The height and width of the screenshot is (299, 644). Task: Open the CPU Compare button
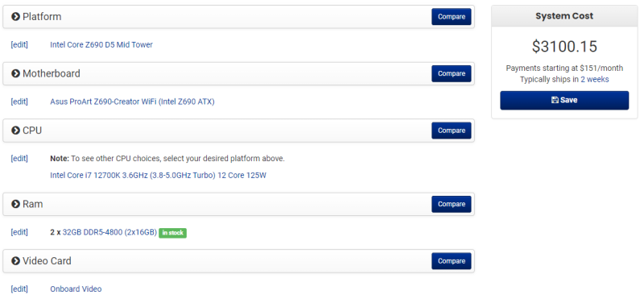452,131
